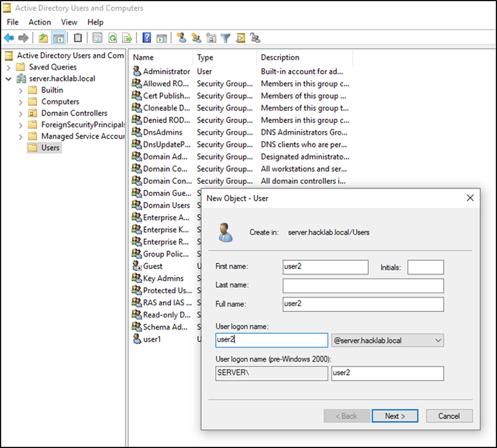497x448 pixels.
Task: Click Cancel in New Object dialog
Action: coord(449,416)
